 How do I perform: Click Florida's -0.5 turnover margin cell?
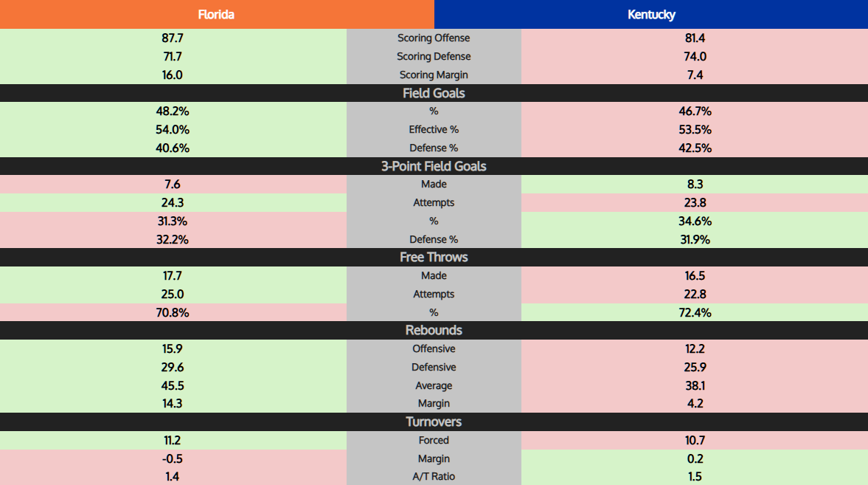click(x=173, y=458)
